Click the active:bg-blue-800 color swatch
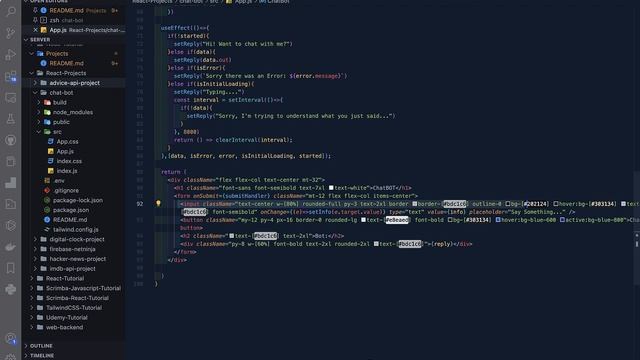The height and width of the screenshot is (360, 640). [x=562, y=220]
